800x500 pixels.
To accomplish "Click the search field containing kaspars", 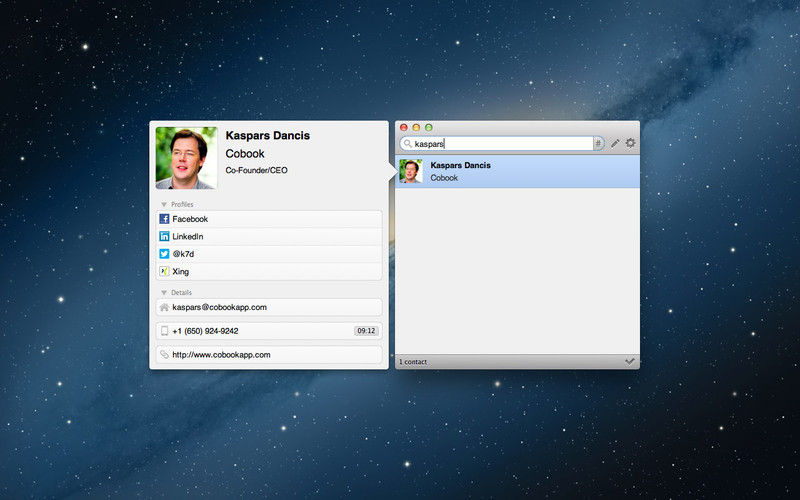I will (x=502, y=144).
